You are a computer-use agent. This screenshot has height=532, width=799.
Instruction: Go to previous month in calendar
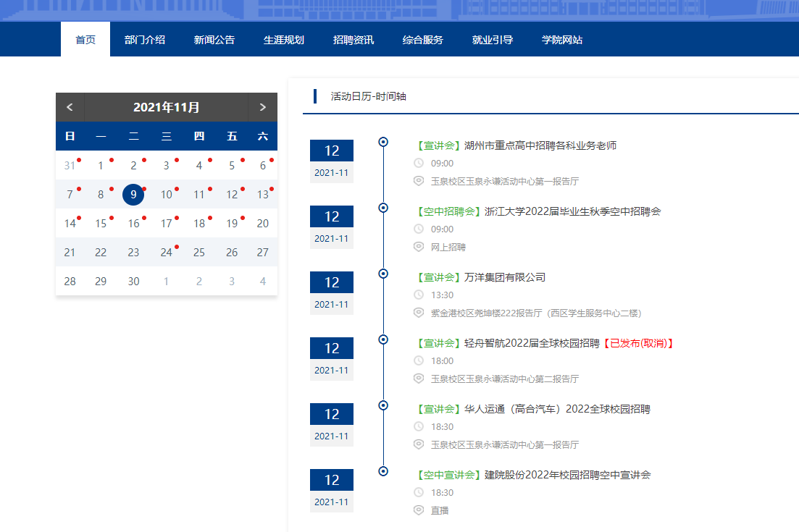click(x=70, y=107)
